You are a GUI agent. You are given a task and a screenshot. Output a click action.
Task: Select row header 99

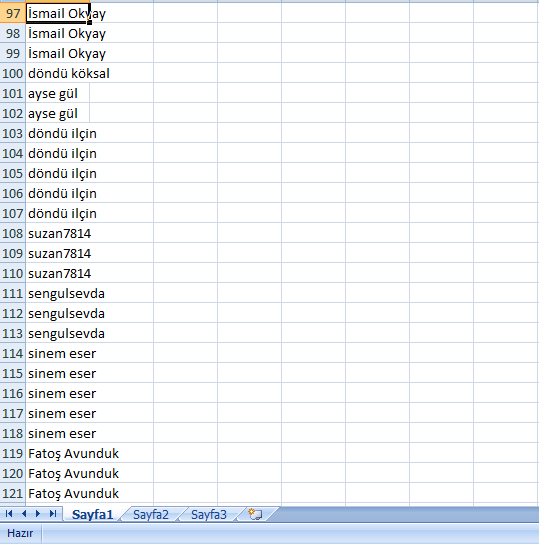tap(13, 53)
